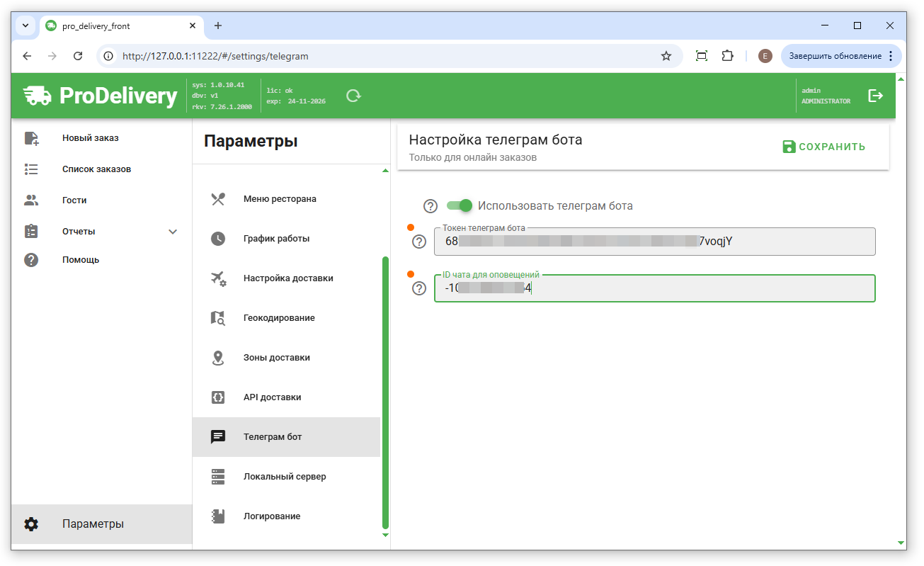
Task: Expand the Отчеты submenu chevron
Action: 173,232
